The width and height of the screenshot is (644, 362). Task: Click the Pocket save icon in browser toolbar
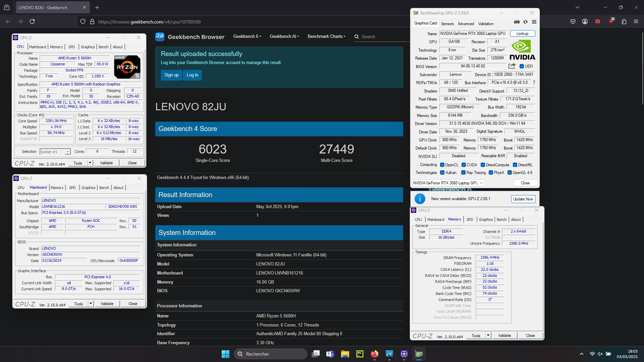pos(573,21)
